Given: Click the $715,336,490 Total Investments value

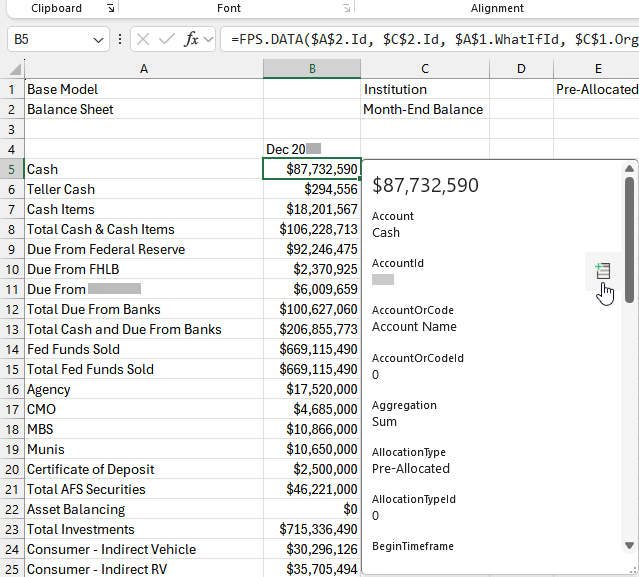Looking at the screenshot, I should pyautogui.click(x=318, y=529).
